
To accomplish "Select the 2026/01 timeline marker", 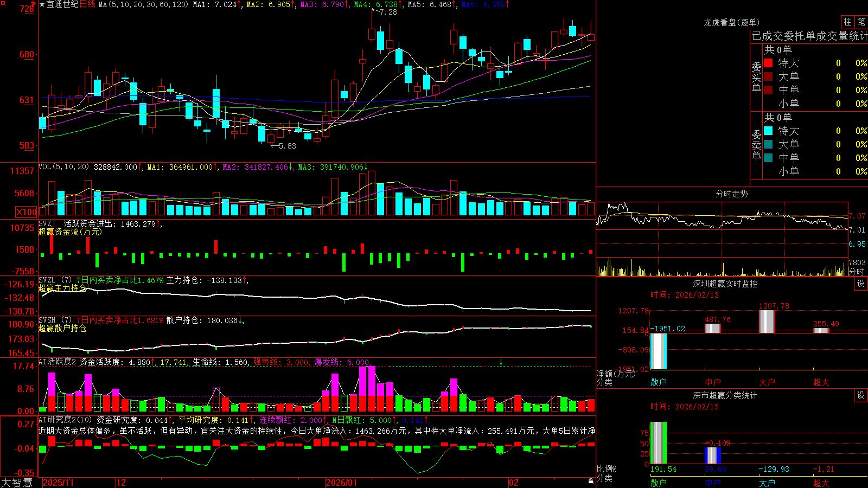I will point(342,482).
